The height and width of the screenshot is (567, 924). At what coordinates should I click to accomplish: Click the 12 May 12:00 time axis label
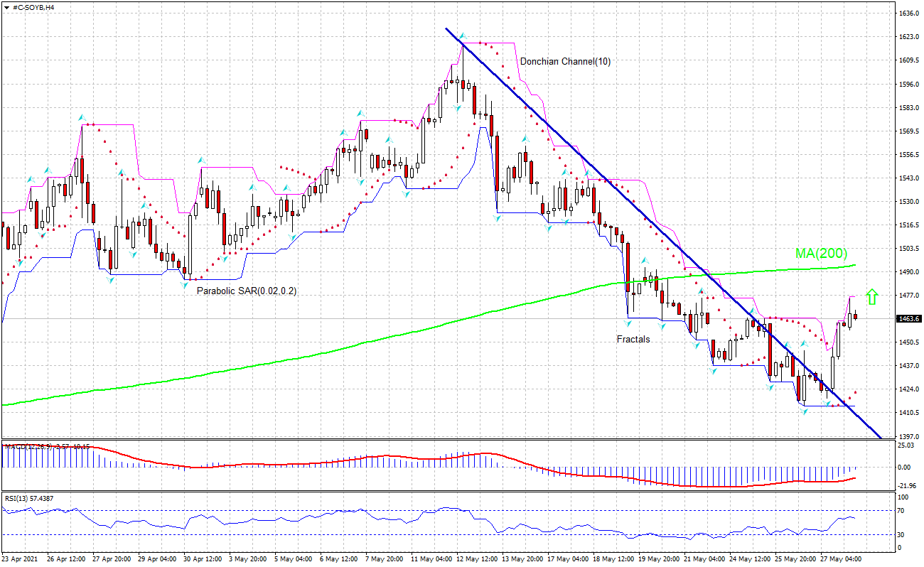[x=478, y=559]
